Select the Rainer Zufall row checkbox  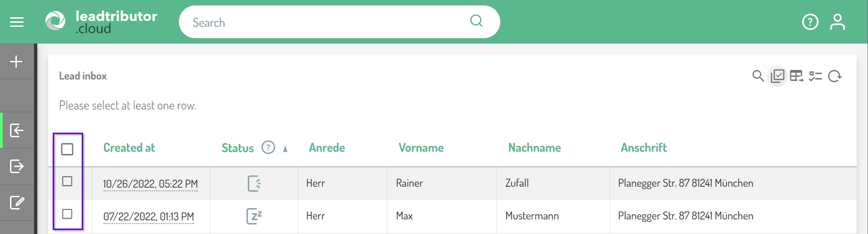[67, 181]
